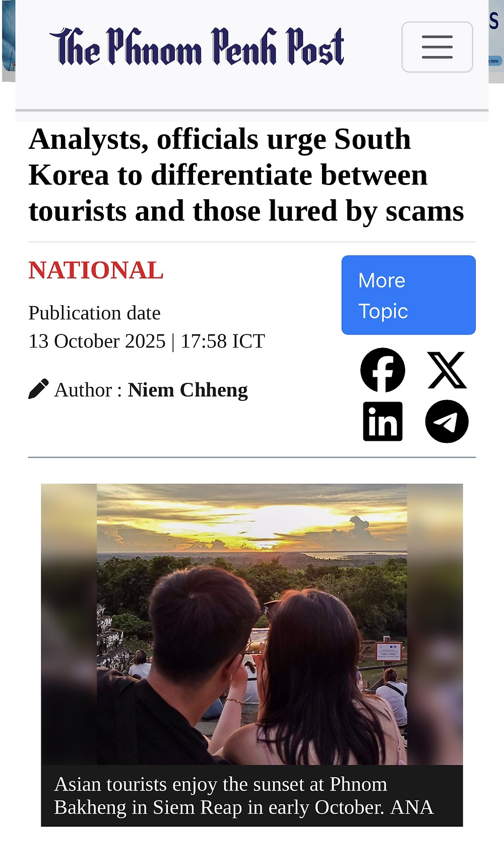
Task: Open the NATIONAL category link
Action: (96, 270)
